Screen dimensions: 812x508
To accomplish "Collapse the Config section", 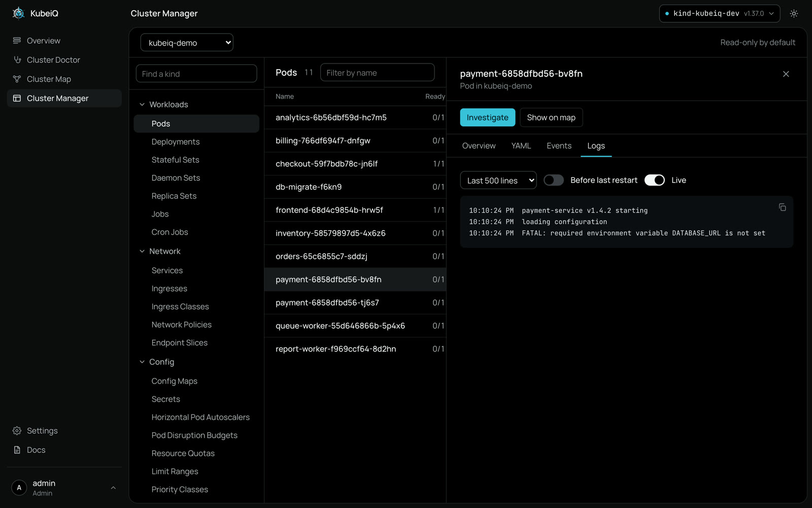I will [x=142, y=362].
